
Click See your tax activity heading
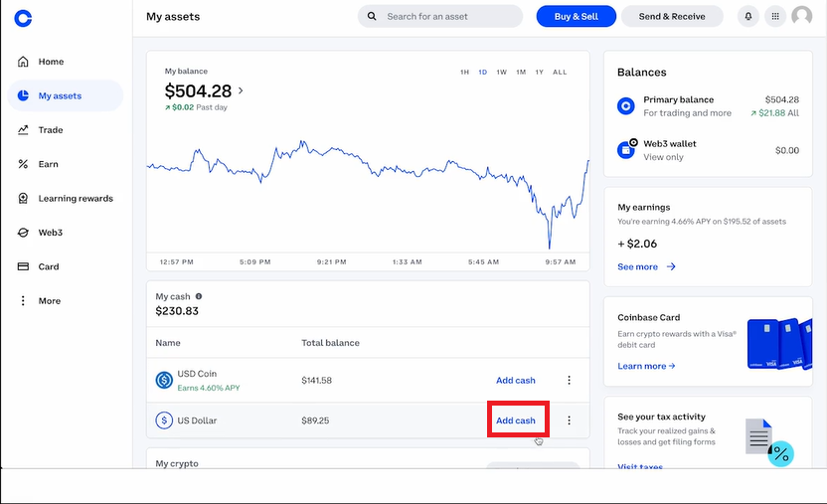tap(661, 417)
